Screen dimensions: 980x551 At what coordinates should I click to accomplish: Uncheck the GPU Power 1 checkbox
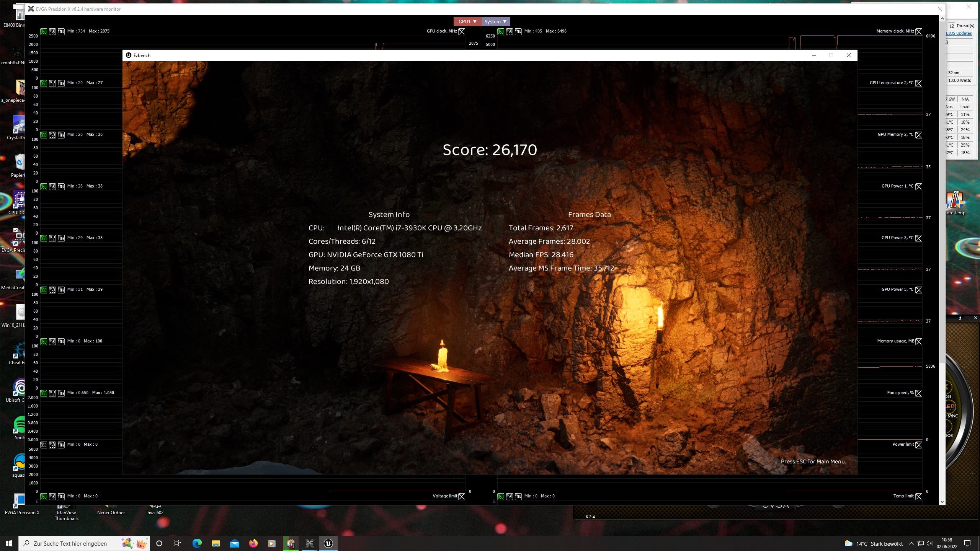[x=919, y=186]
